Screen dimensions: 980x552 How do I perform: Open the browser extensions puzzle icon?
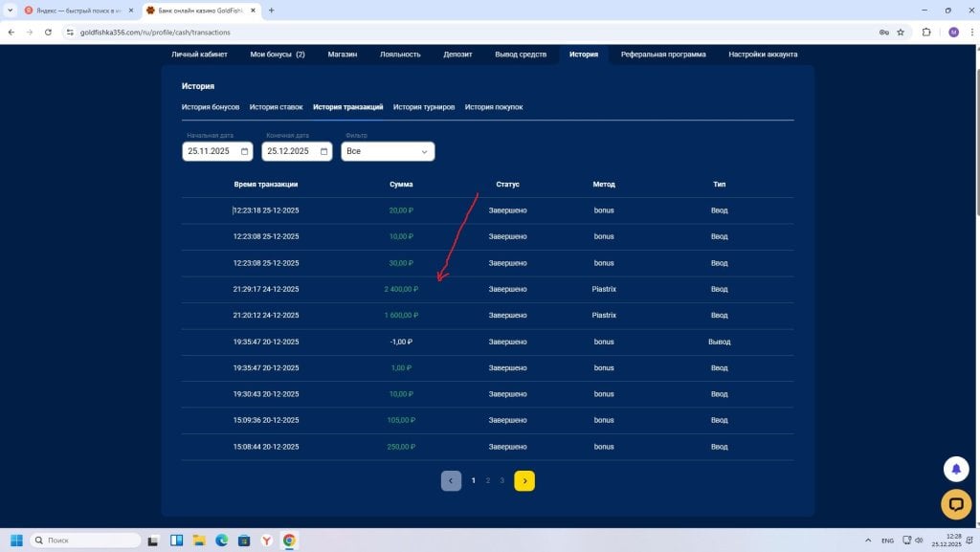pyautogui.click(x=926, y=32)
